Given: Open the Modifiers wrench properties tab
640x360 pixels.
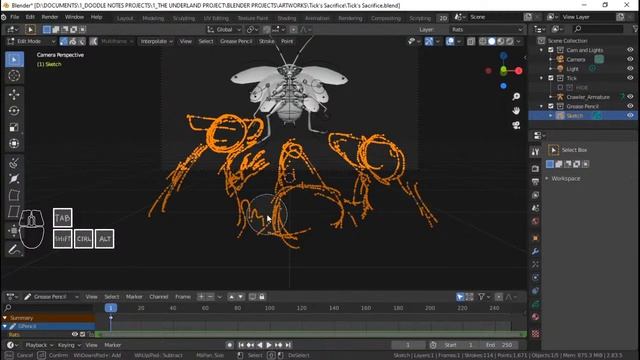Looking at the screenshot, I should (535, 251).
